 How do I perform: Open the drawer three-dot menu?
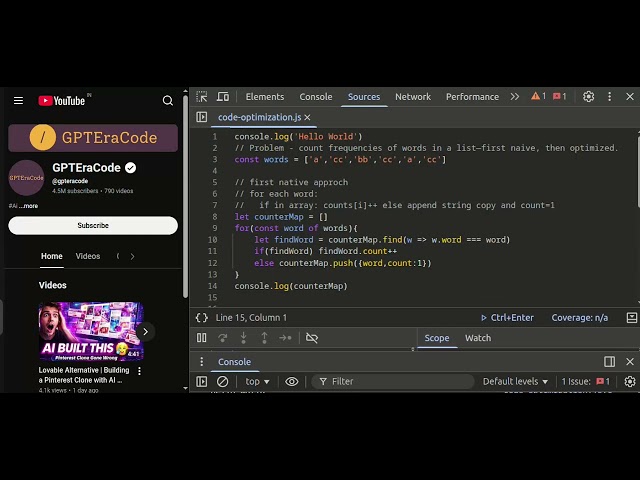(x=202, y=362)
